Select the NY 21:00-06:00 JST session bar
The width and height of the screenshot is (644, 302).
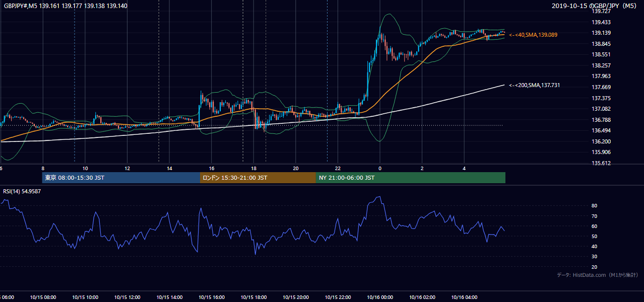[x=411, y=178]
